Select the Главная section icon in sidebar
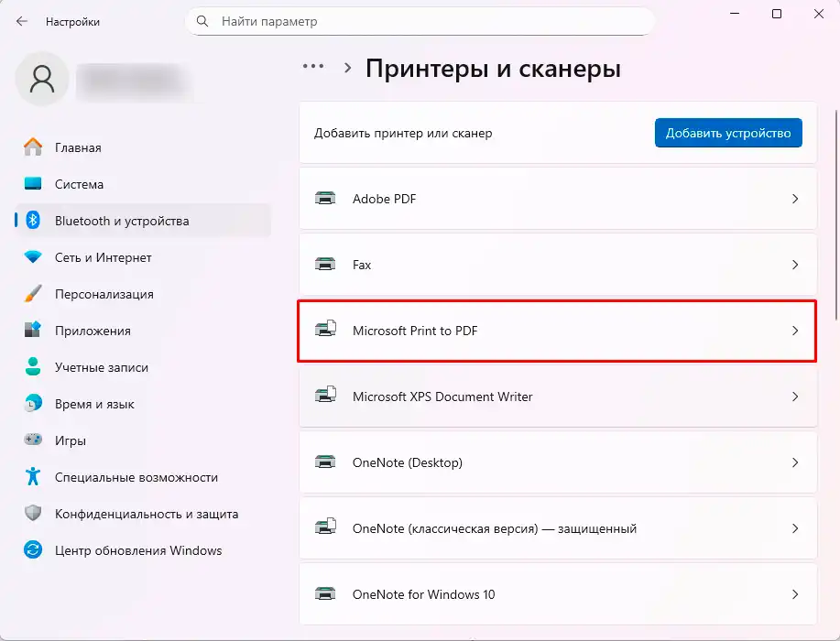Image resolution: width=840 pixels, height=641 pixels. tap(34, 147)
